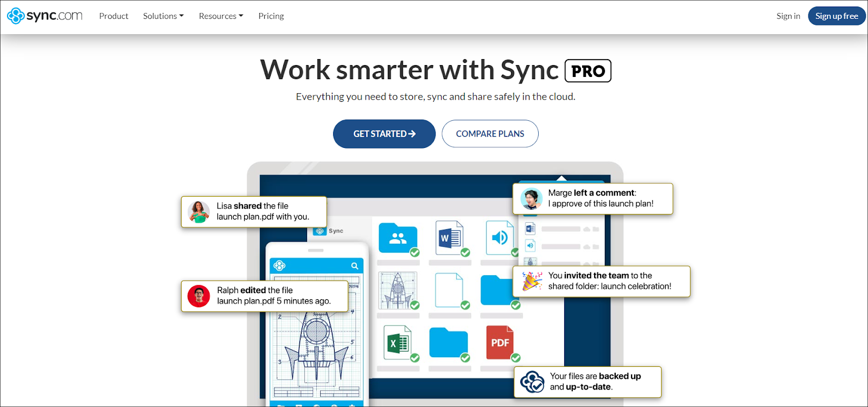Screen dimensions: 868x407
Task: Open the COMPARE PLANS button
Action: point(490,134)
